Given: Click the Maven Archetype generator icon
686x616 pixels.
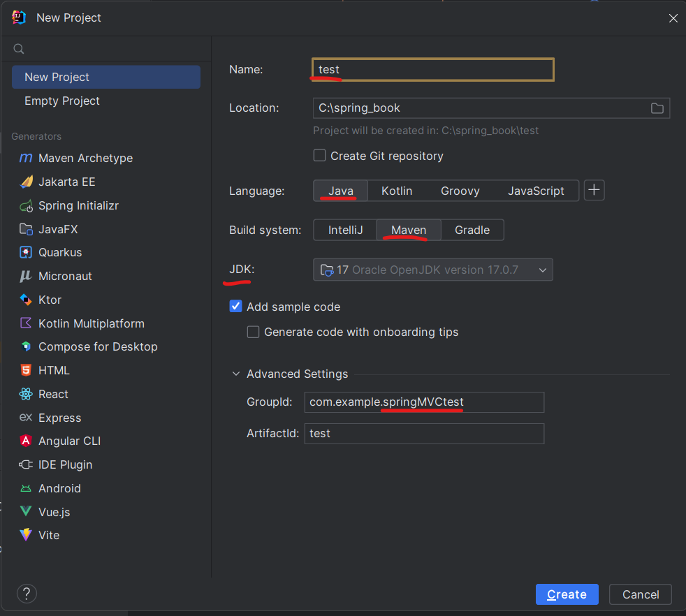Looking at the screenshot, I should pyautogui.click(x=26, y=158).
